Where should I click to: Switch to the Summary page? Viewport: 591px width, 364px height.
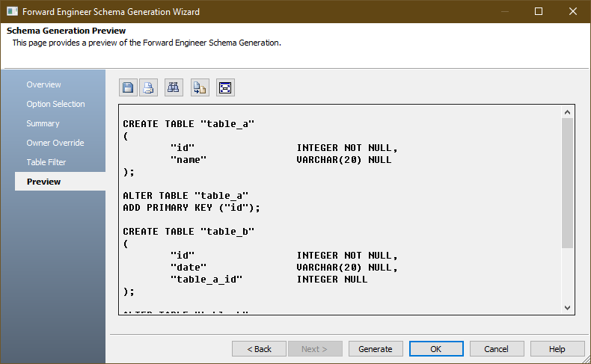point(43,123)
